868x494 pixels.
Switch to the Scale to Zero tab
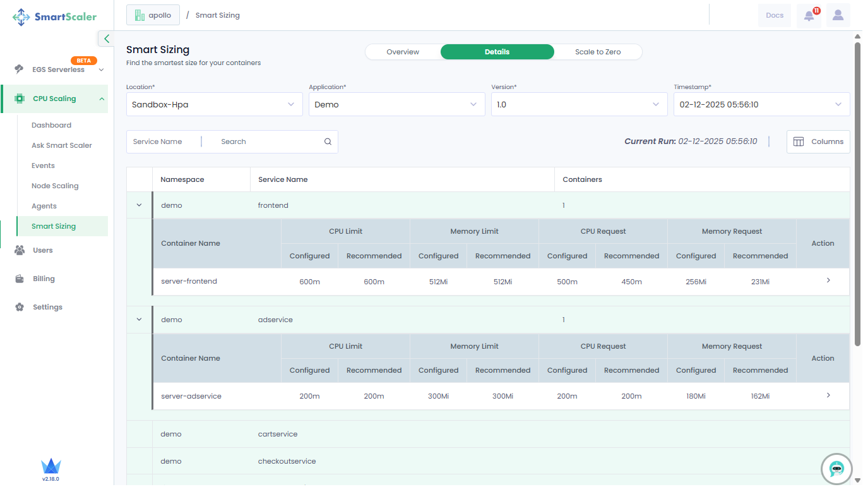597,52
